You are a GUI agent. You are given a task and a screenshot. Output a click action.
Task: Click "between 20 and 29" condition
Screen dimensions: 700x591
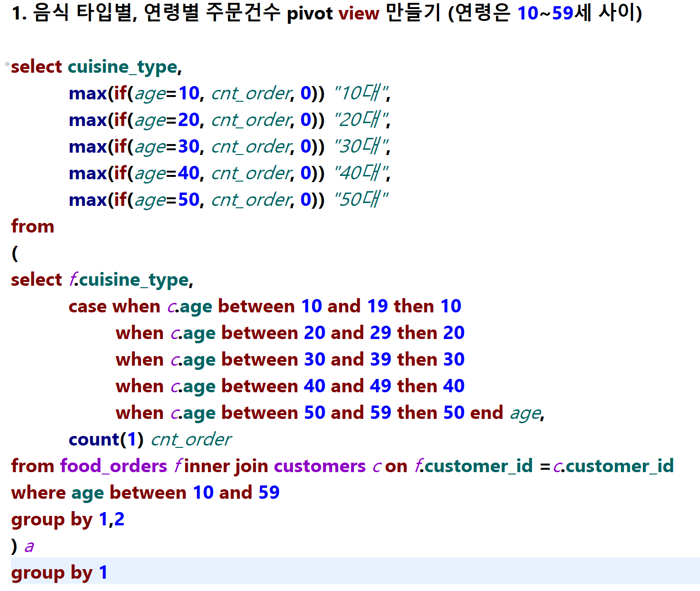pos(306,333)
